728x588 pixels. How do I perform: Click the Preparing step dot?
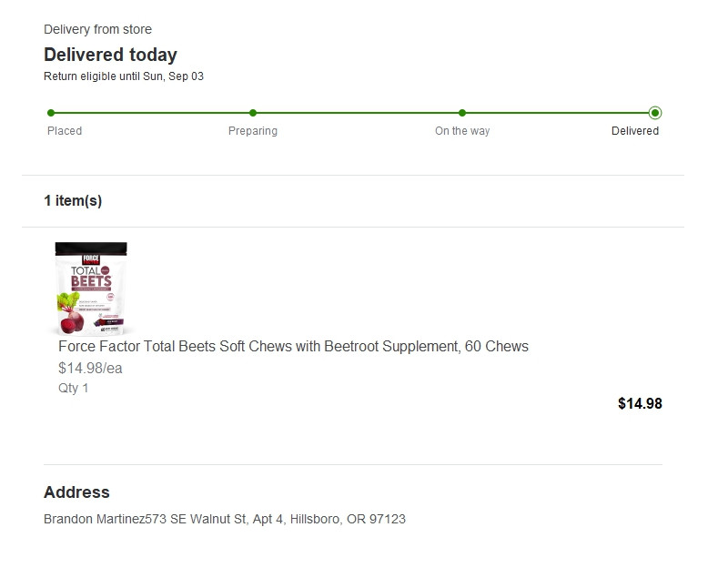click(253, 113)
